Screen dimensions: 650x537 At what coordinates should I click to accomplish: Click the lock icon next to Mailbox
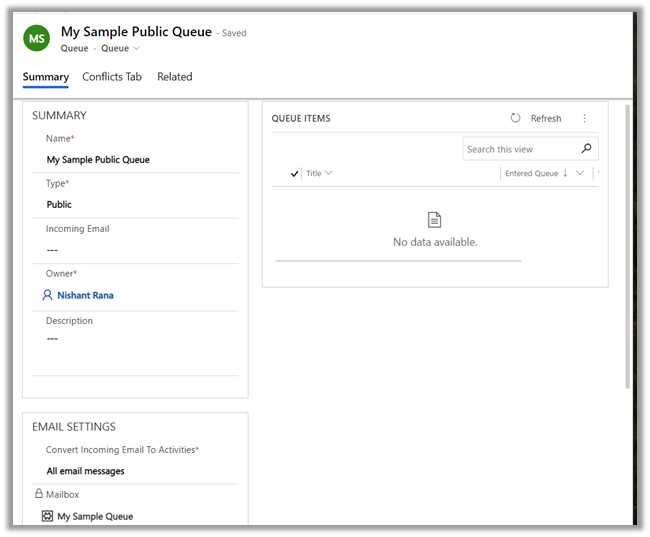click(39, 494)
